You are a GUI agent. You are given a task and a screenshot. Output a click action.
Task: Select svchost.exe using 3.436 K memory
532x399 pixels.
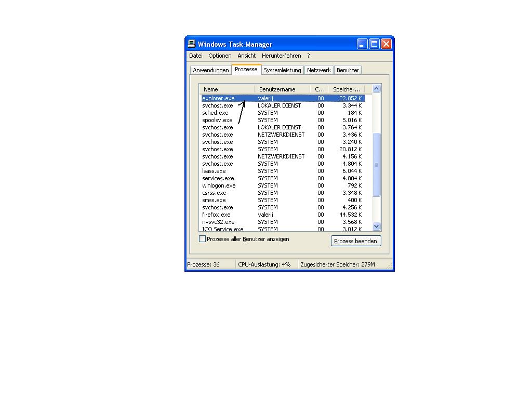283,135
